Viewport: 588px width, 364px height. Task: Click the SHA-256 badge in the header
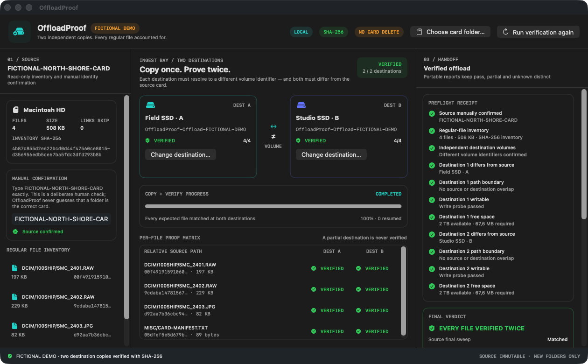click(333, 32)
